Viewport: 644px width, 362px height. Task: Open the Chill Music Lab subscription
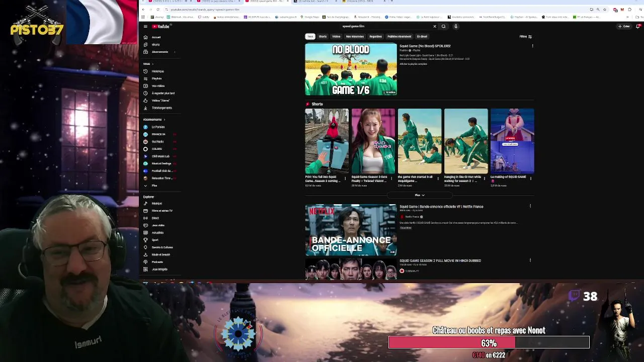coord(160,156)
